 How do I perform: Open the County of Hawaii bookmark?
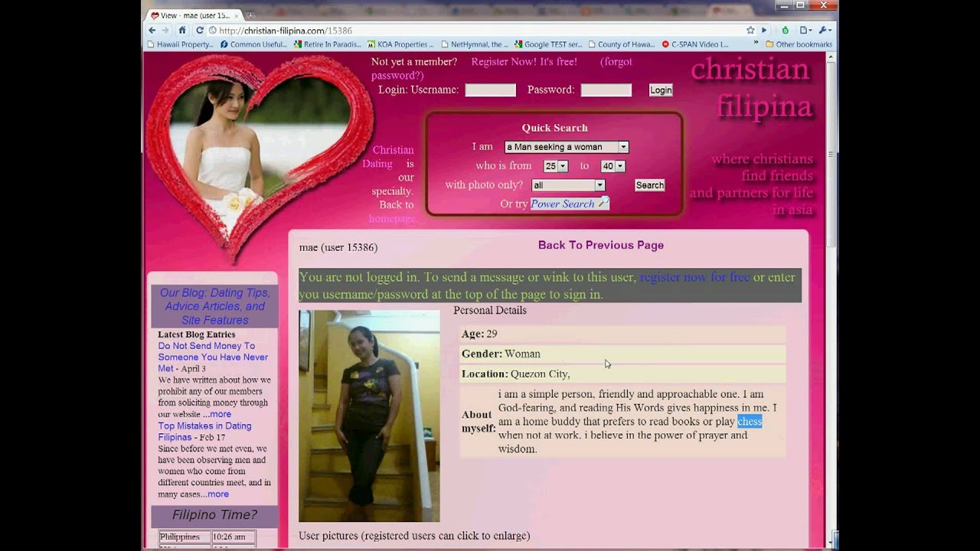point(620,44)
